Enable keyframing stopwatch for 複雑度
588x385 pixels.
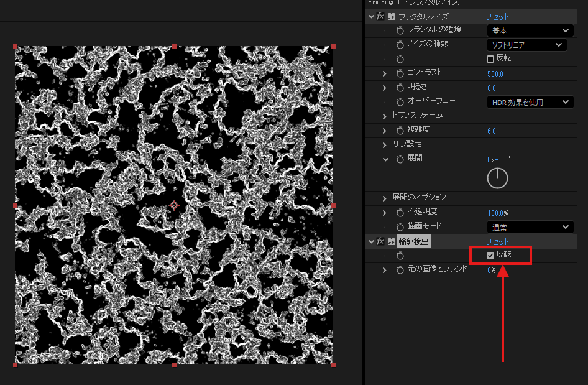coord(400,131)
